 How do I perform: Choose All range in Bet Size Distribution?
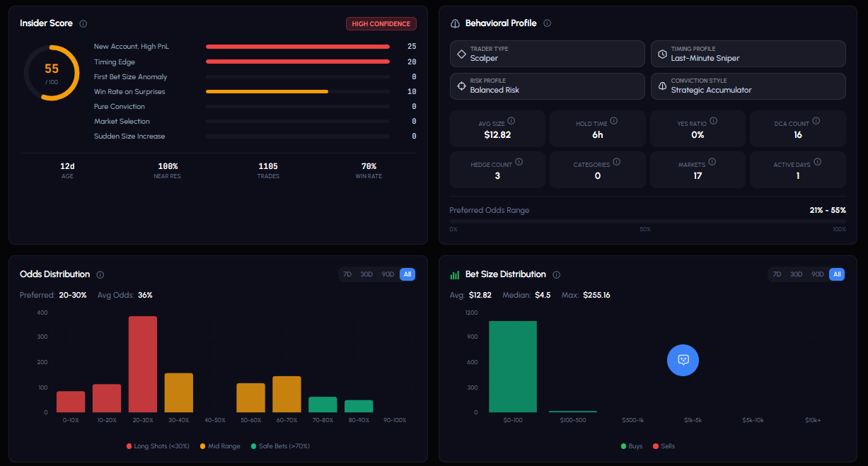[837, 274]
